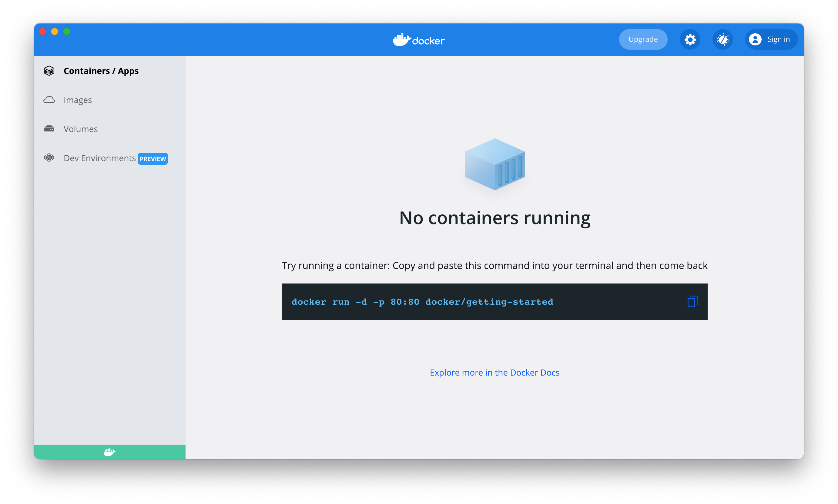Open Docker Desktop settings gear
The width and height of the screenshot is (838, 504).
(690, 39)
